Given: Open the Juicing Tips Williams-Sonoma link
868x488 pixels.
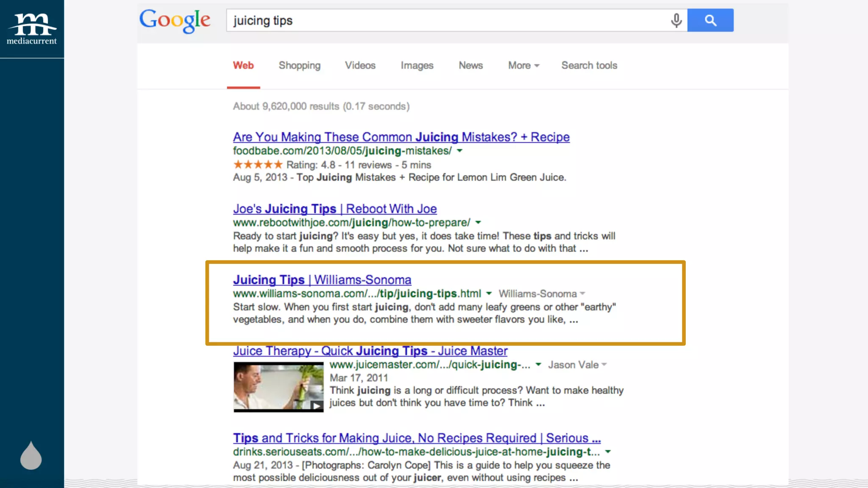Looking at the screenshot, I should 322,280.
